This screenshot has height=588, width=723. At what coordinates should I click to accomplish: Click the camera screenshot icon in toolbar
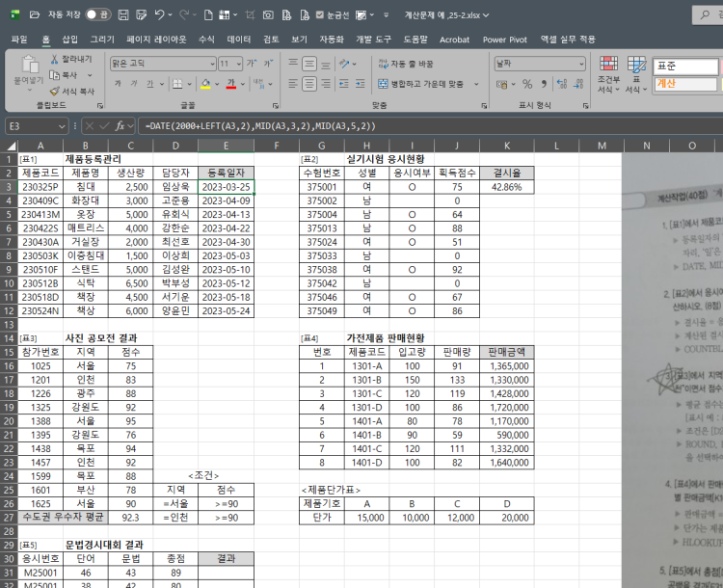pos(267,15)
